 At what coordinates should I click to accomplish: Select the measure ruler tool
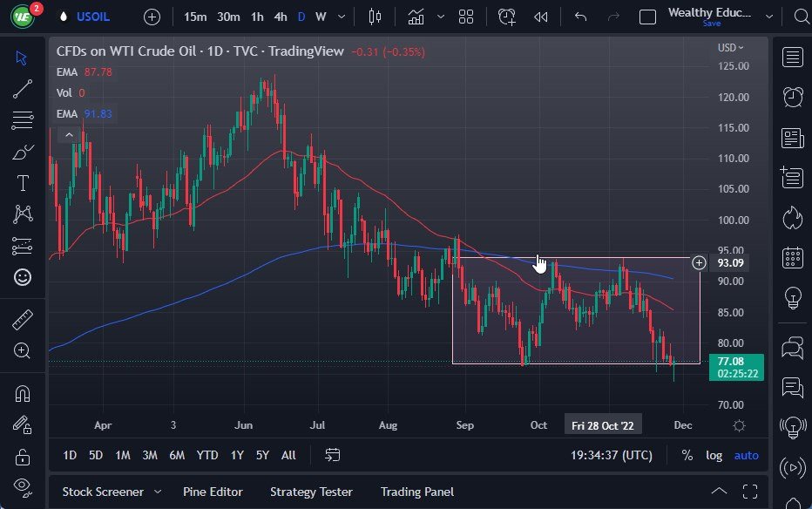tap(22, 319)
